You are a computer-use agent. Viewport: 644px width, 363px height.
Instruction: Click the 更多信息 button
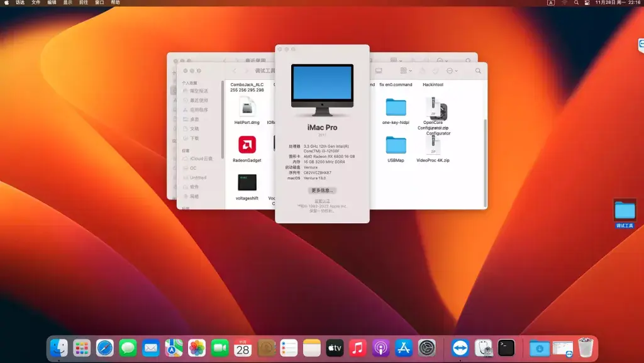(322, 191)
